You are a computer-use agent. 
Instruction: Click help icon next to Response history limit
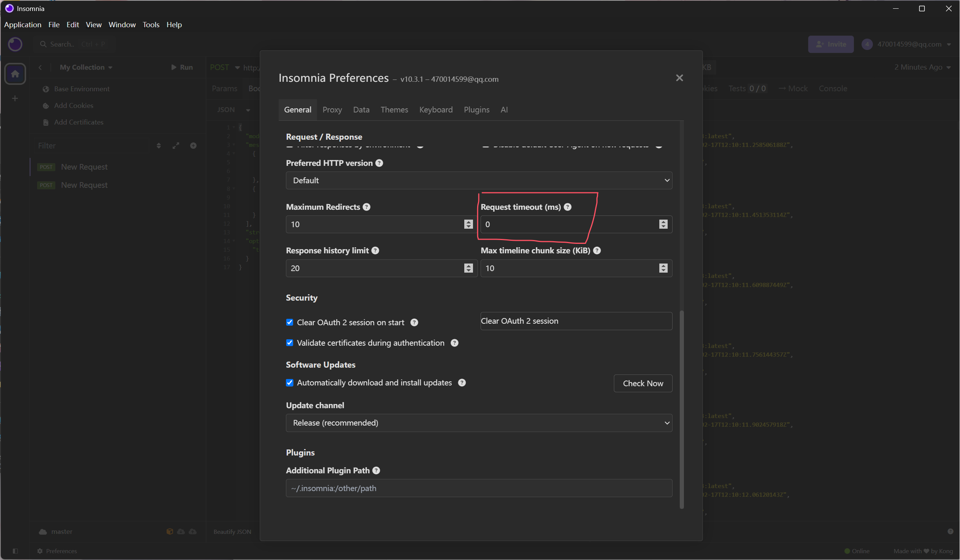click(376, 251)
